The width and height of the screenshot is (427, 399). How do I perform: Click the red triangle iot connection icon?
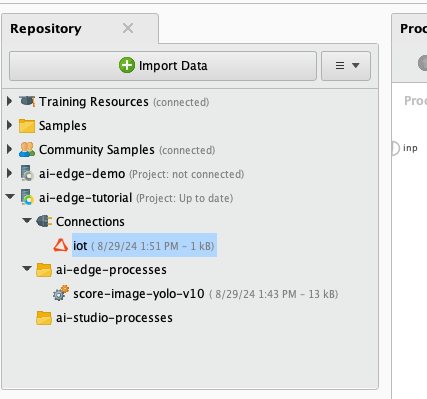tap(61, 245)
